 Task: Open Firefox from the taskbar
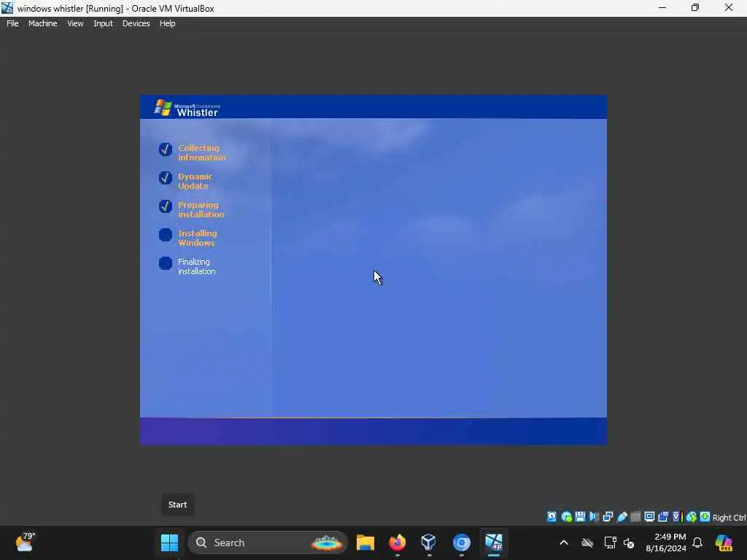coord(398,542)
